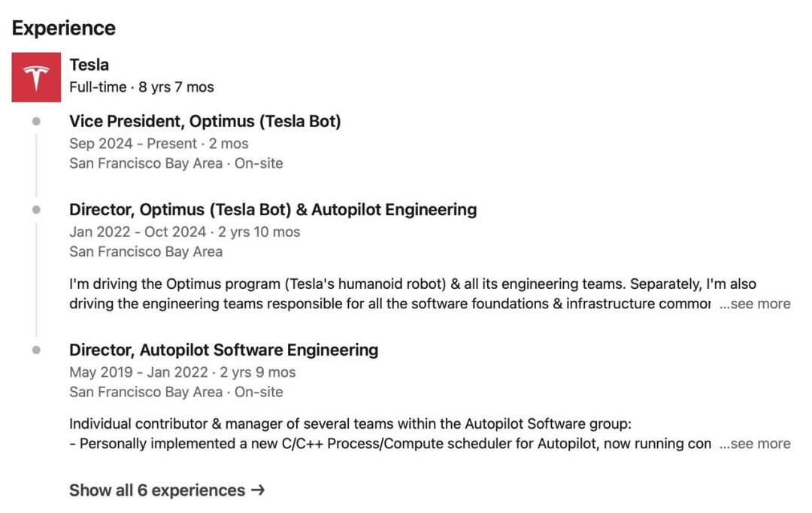The image size is (812, 513).
Task: Click timeline bullet beside Autopilot Software role
Action: click(x=36, y=350)
